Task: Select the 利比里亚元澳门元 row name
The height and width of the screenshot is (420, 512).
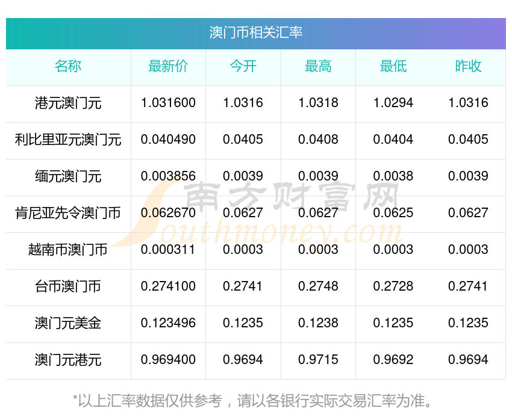Action: click(68, 140)
